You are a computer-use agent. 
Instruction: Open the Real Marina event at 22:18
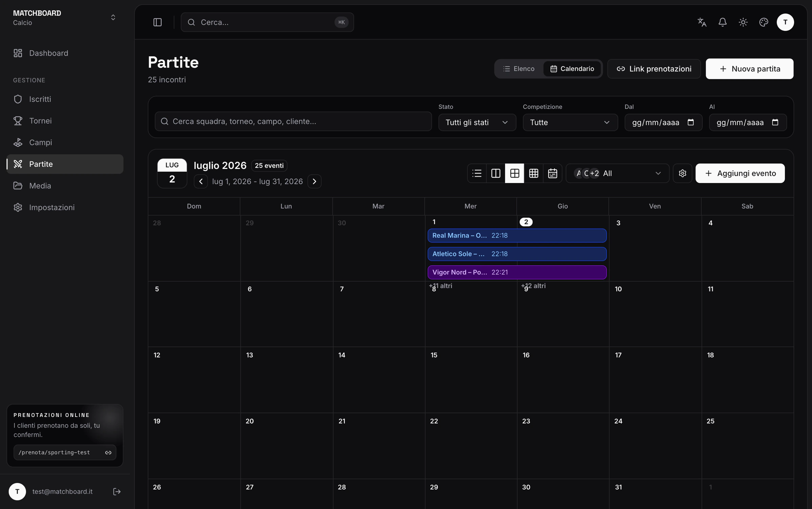point(517,236)
